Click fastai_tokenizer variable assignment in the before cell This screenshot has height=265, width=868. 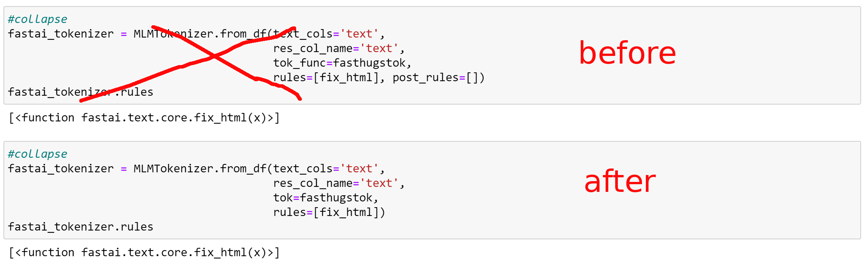(x=61, y=34)
